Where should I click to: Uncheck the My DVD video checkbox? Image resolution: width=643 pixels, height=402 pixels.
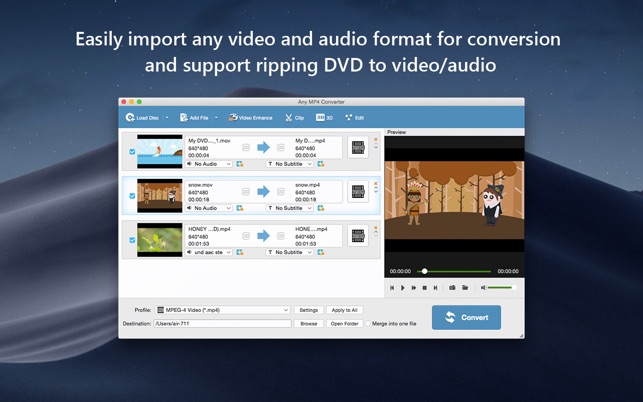click(x=132, y=152)
